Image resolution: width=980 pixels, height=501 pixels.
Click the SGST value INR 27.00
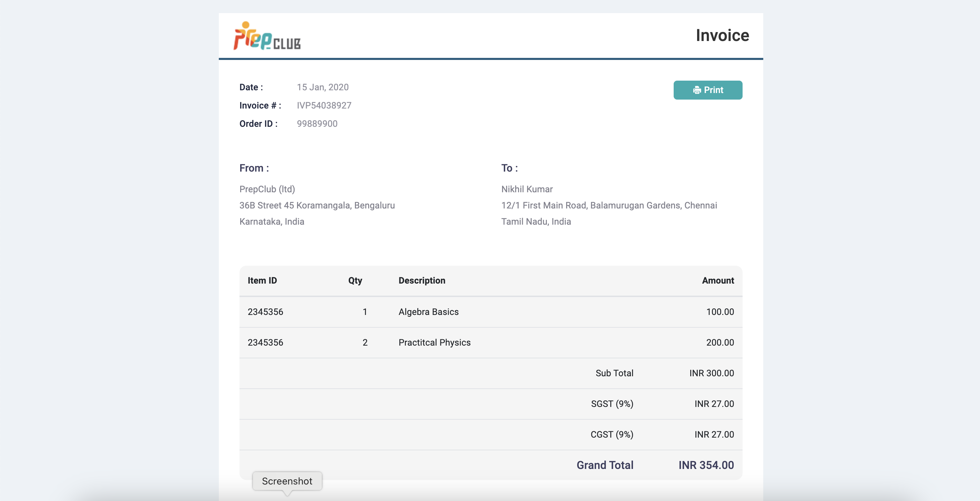pos(714,403)
